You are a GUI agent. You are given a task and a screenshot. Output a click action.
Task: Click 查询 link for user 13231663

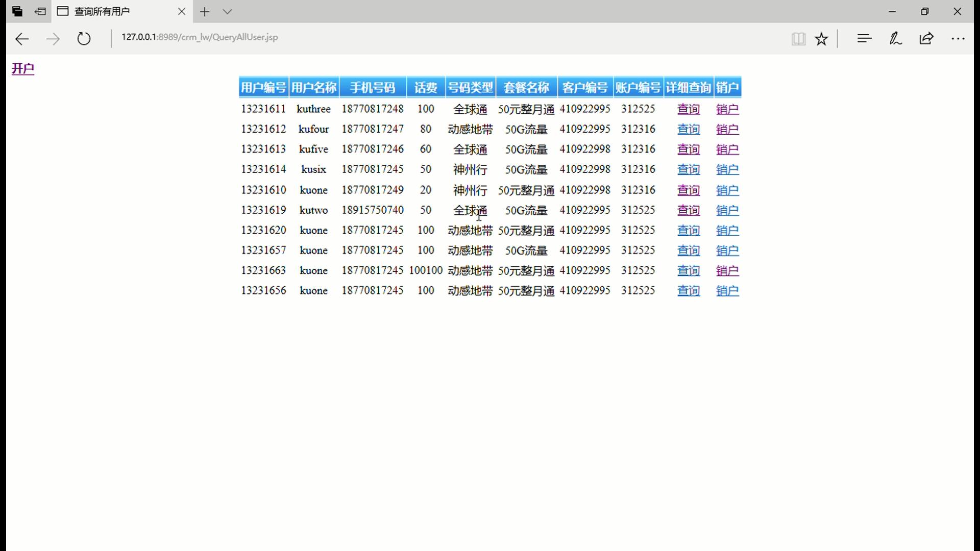click(x=689, y=270)
